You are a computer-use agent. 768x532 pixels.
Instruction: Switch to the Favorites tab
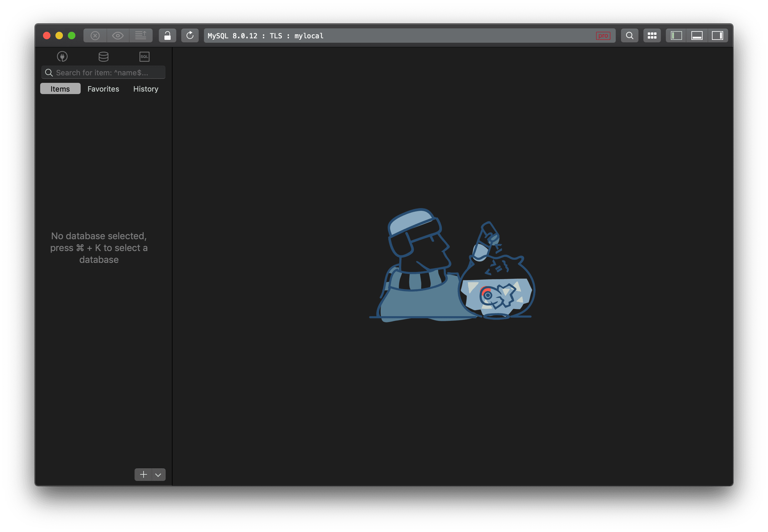(x=103, y=89)
